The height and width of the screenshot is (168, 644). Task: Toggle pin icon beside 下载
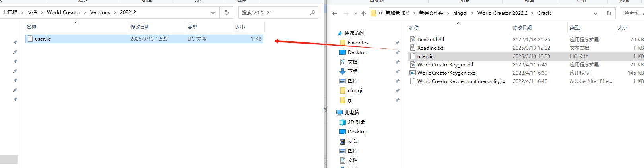[397, 71]
